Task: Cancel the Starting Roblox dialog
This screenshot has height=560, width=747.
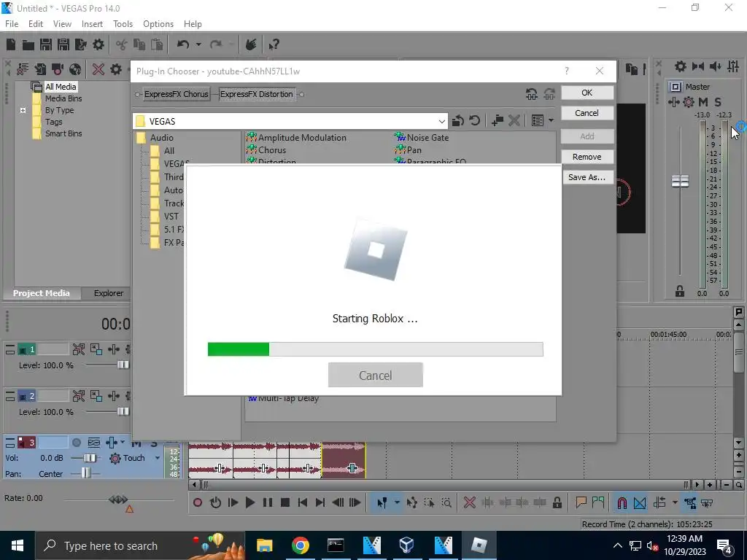Action: (x=376, y=376)
